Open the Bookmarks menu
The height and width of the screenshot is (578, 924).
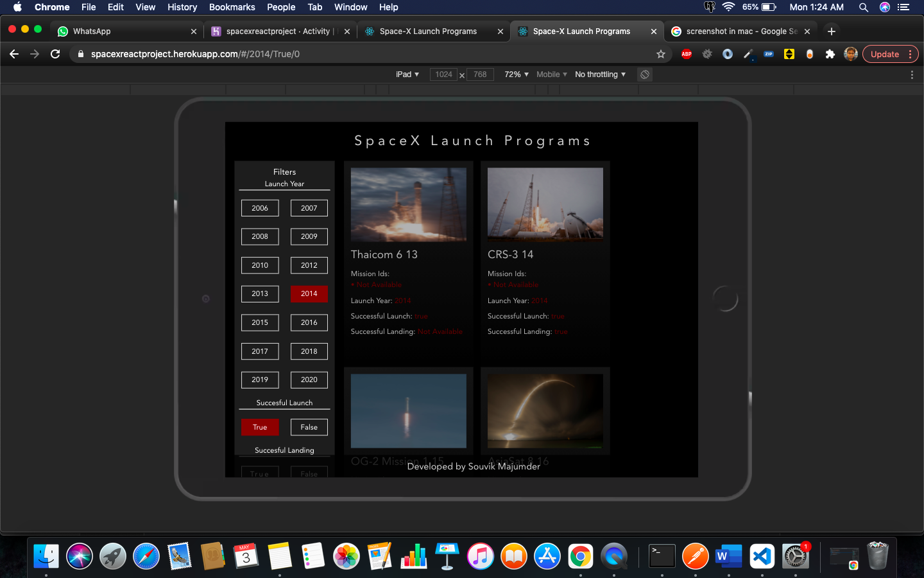pyautogui.click(x=232, y=7)
